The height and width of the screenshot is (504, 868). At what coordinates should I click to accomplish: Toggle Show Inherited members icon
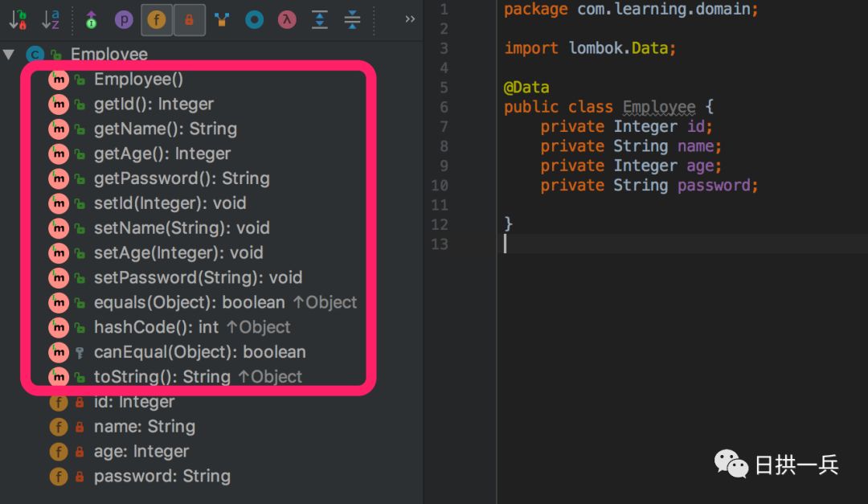[92, 20]
